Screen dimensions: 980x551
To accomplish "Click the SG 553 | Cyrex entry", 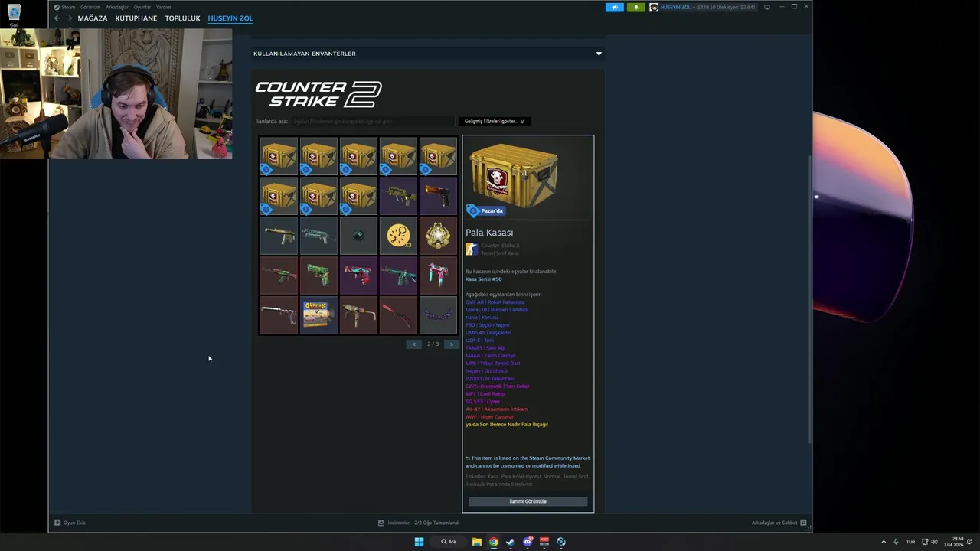I will click(x=482, y=402).
